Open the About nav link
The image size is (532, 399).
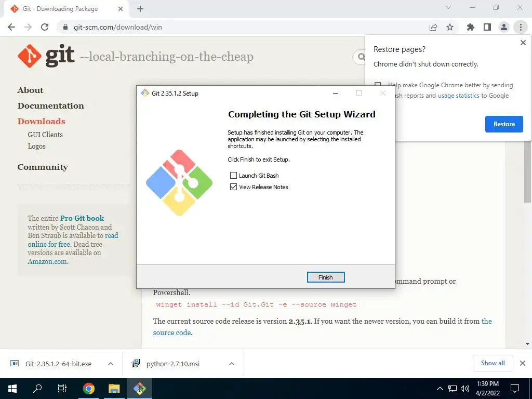tap(31, 90)
